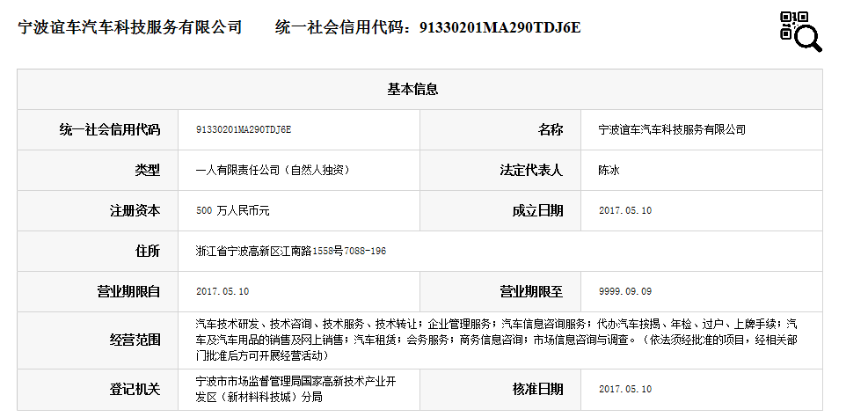868x417 pixels.
Task: Select the 营业期限自 value 2017.05.10
Action: (222, 291)
